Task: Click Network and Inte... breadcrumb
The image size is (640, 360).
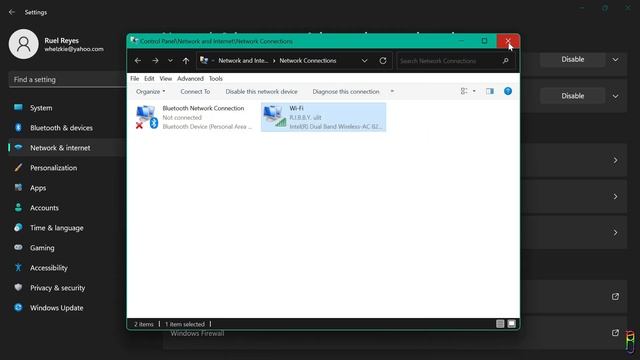Action: (x=243, y=60)
